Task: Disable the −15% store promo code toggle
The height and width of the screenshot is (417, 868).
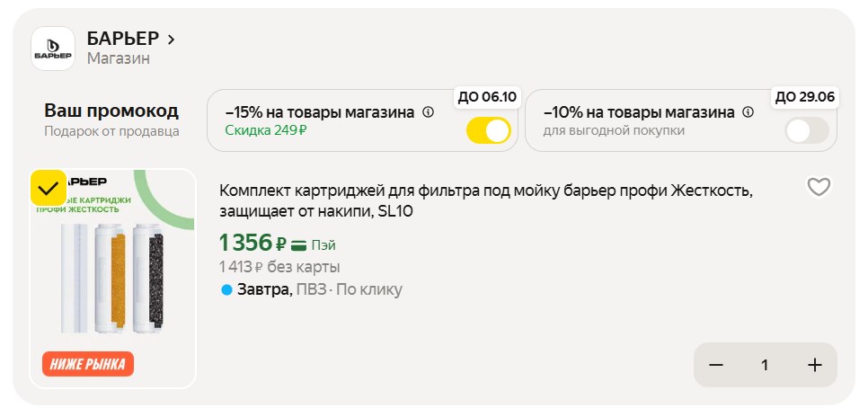Action: pyautogui.click(x=488, y=131)
